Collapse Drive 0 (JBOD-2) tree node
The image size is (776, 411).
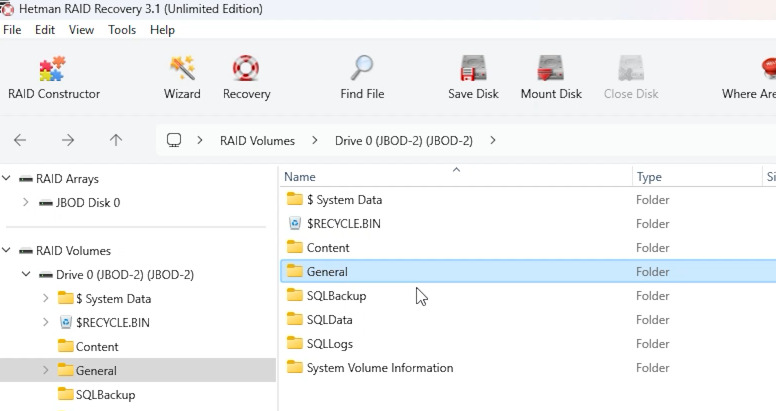coord(26,273)
